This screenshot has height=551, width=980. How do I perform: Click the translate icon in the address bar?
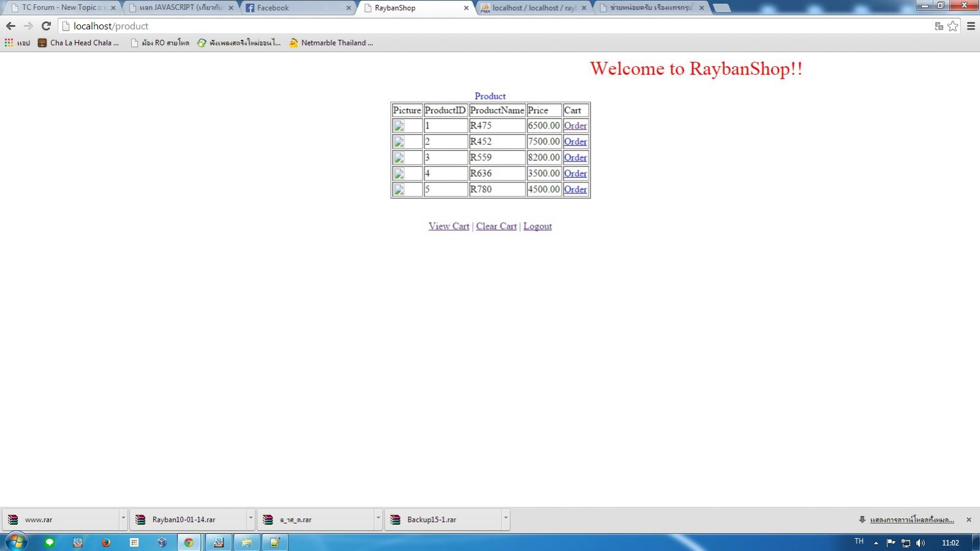pos(939,26)
